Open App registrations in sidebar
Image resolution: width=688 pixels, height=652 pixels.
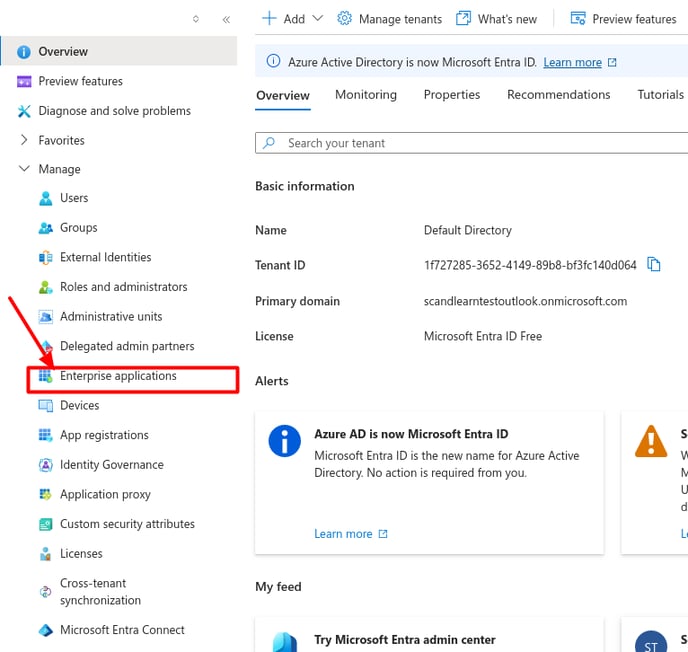click(104, 435)
